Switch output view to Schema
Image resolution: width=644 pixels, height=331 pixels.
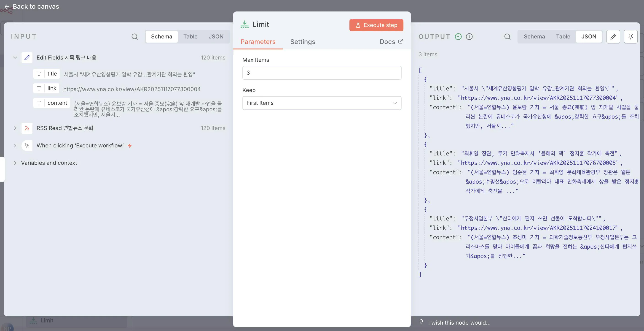[x=534, y=37]
